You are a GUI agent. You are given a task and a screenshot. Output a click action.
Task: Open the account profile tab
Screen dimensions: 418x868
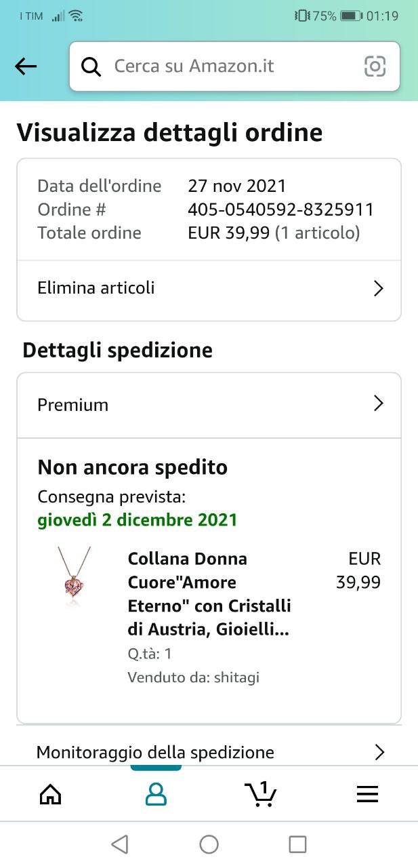[156, 794]
